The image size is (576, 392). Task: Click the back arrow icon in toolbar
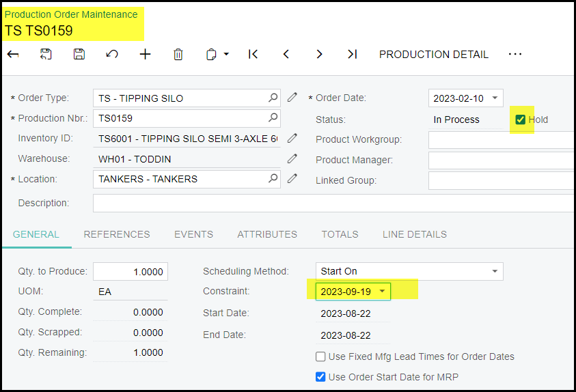tap(13, 55)
